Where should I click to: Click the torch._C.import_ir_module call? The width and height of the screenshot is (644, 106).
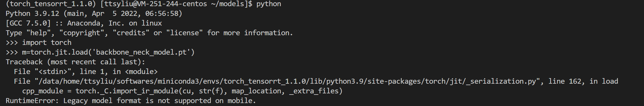point(127,91)
